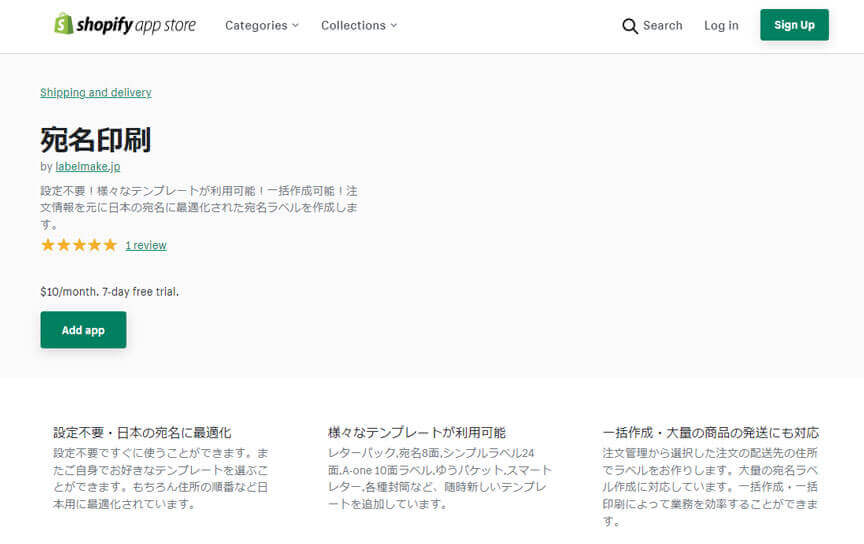Click the Sign Up button

(794, 25)
